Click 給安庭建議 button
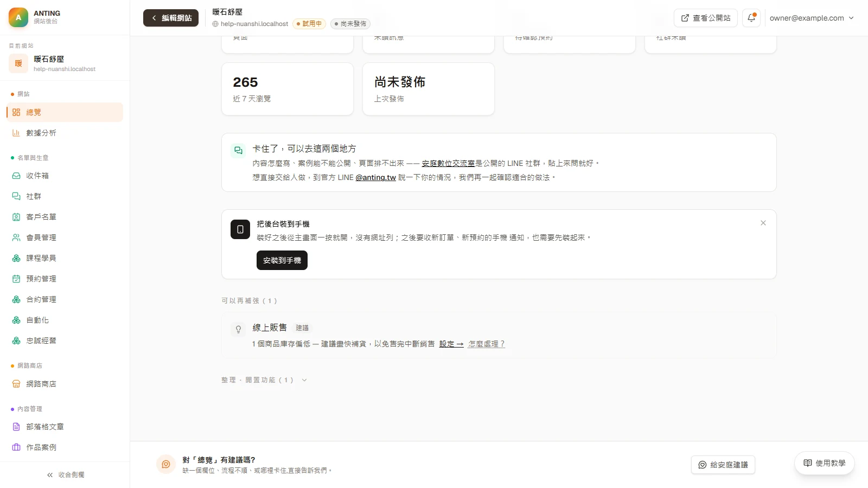 click(x=723, y=465)
